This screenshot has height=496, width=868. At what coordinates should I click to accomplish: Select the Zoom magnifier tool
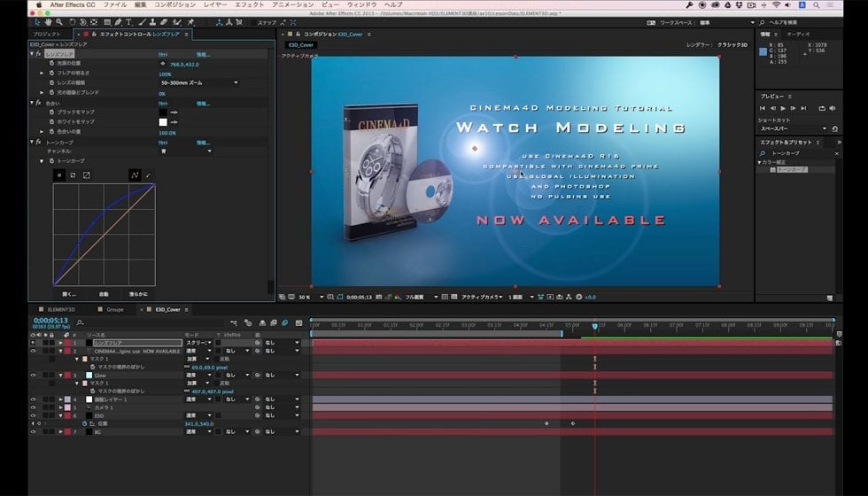(x=59, y=22)
